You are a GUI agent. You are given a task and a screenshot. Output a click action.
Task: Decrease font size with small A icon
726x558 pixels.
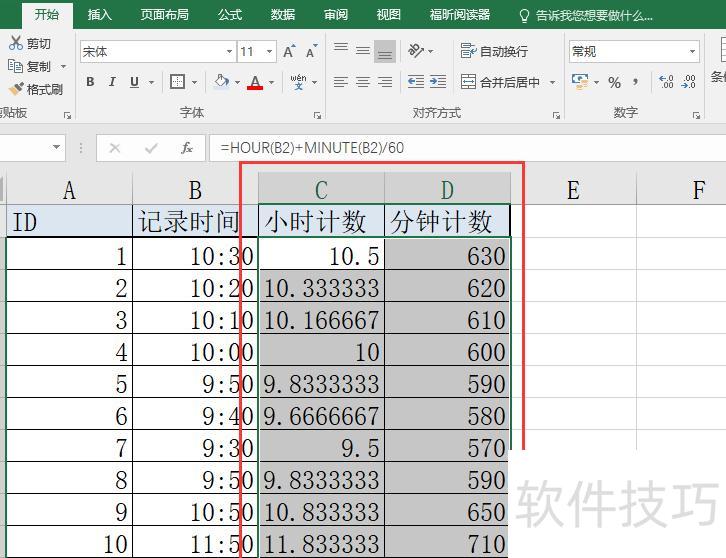(x=312, y=51)
